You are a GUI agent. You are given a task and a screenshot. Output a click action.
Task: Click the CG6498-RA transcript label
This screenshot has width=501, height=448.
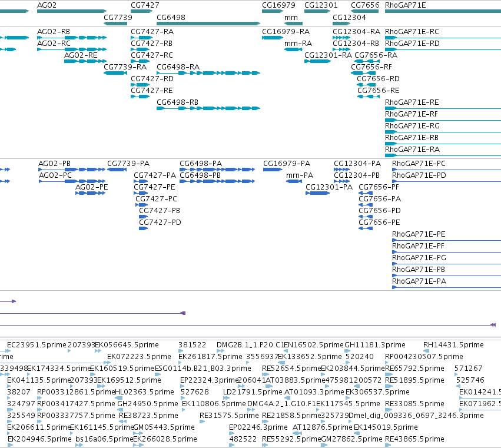(178, 67)
